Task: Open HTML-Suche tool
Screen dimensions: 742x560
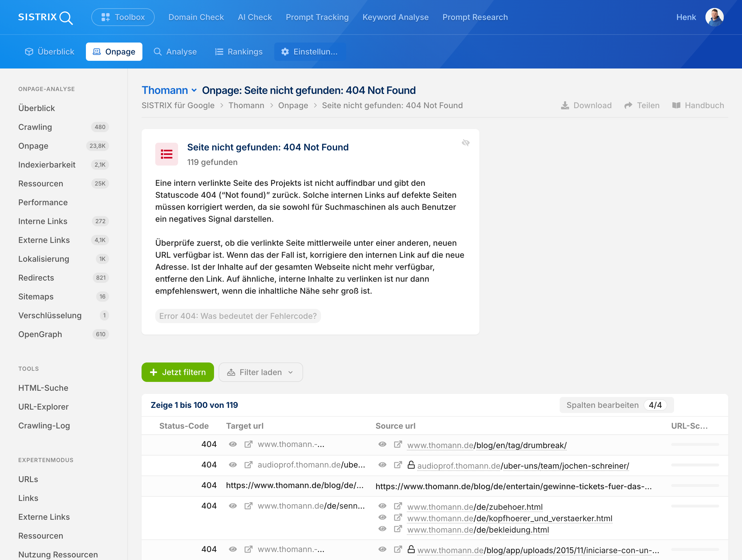Action: pos(43,388)
